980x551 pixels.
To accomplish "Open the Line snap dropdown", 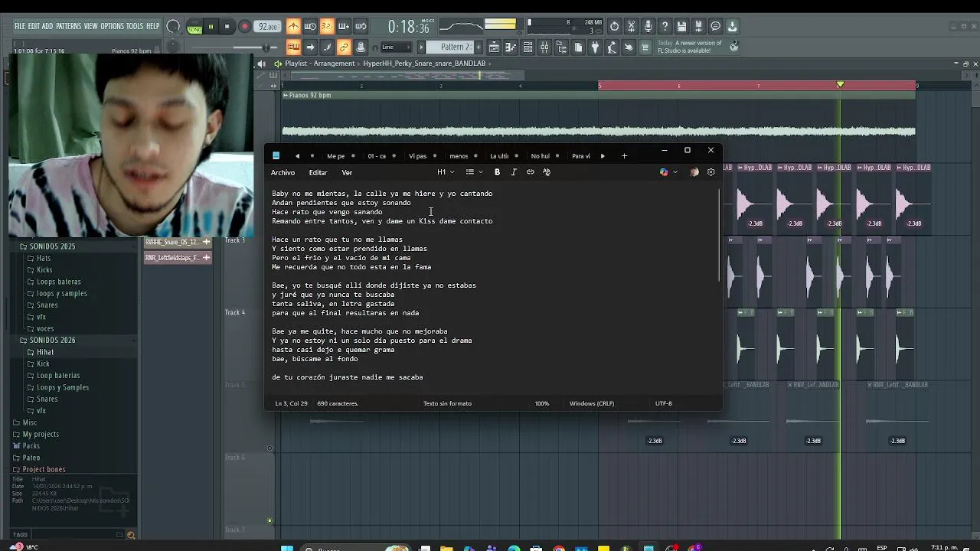I will pos(395,47).
